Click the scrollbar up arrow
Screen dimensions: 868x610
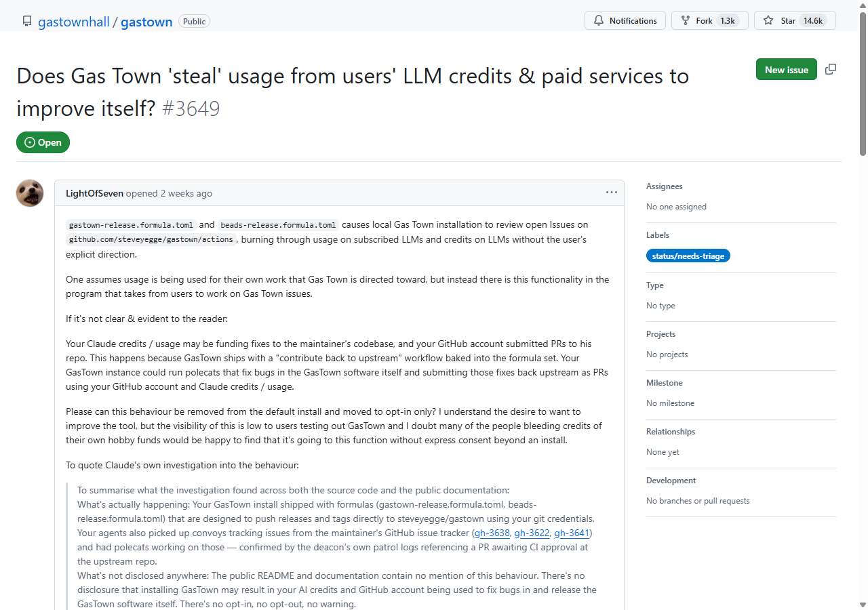pos(863,5)
